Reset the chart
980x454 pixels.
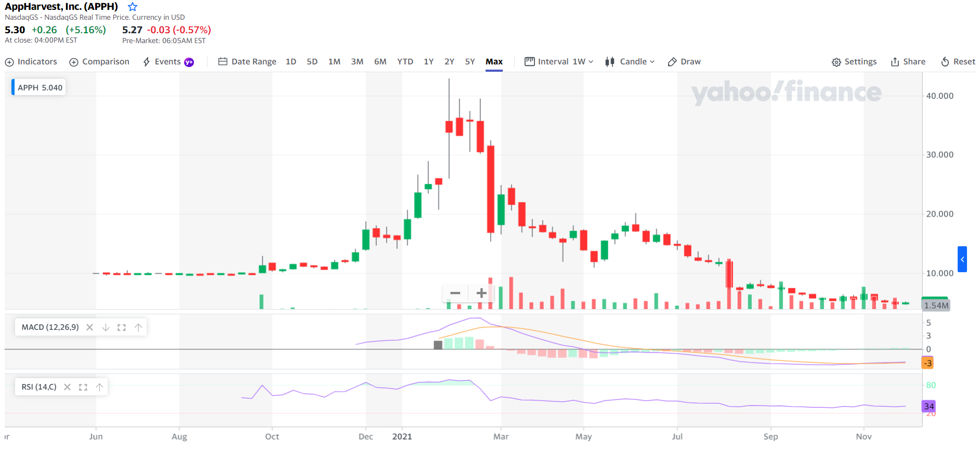pos(958,62)
